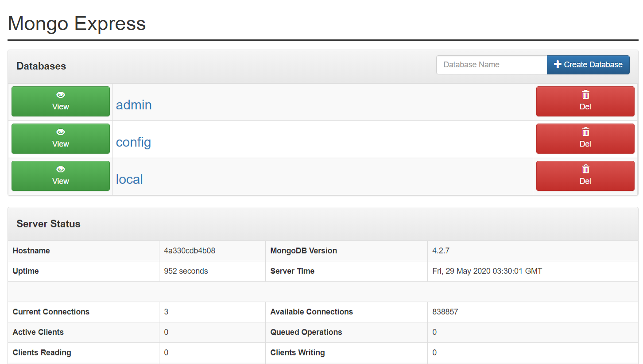Click the plus icon on Create Database
This screenshot has width=643, height=364.
(558, 65)
